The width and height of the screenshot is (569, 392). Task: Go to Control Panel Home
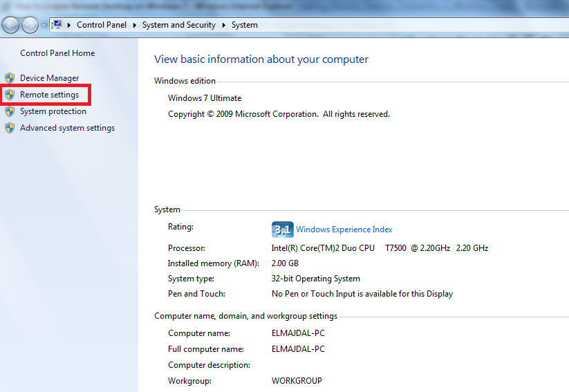pos(57,53)
